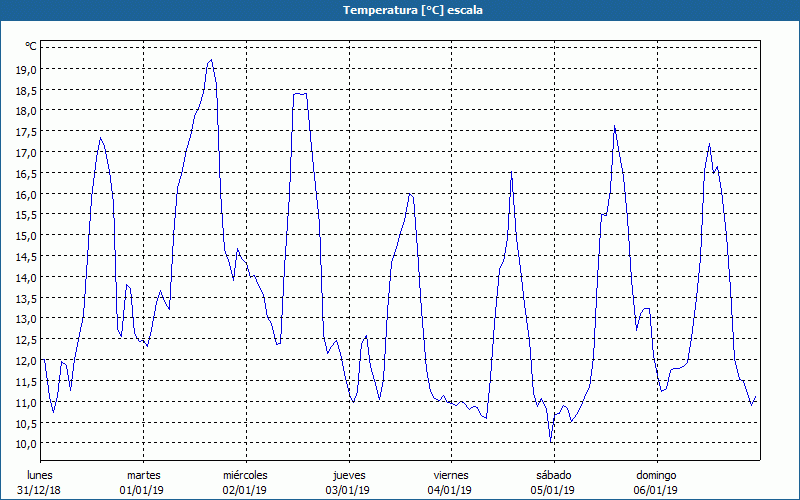
Task: Click the °C unit label on axis
Action: 31,46
